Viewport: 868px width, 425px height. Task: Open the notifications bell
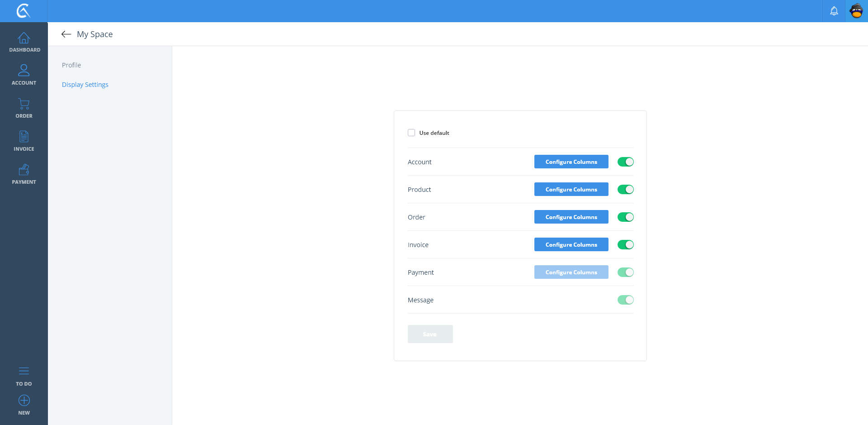[834, 11]
